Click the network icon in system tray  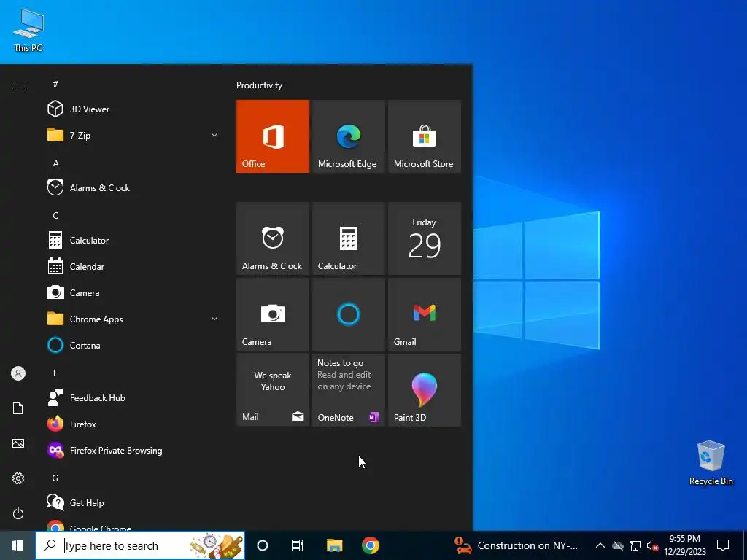pos(635,545)
